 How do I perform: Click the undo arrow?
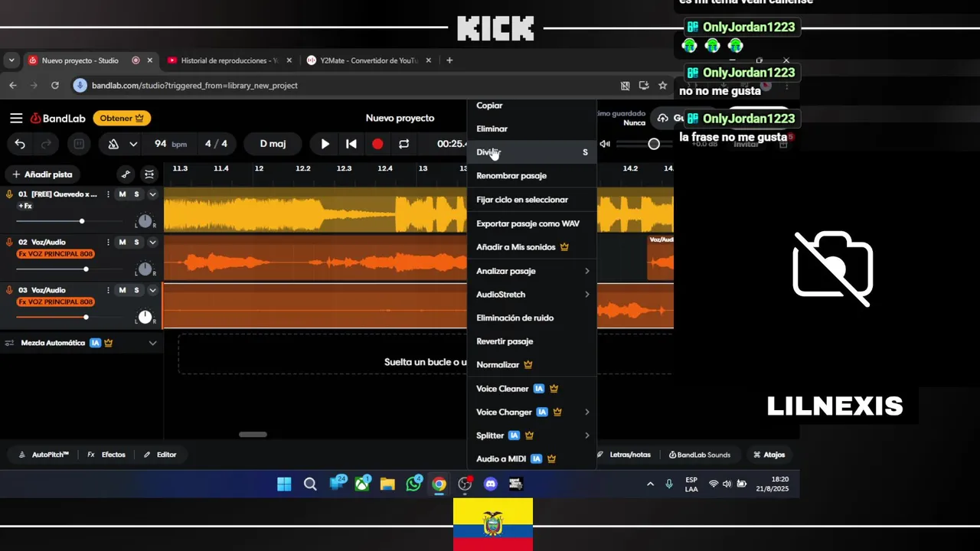[20, 144]
